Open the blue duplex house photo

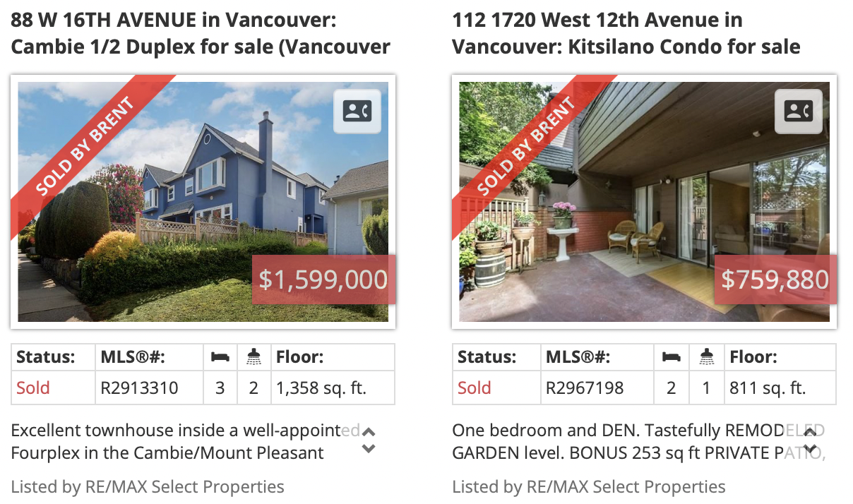203,202
